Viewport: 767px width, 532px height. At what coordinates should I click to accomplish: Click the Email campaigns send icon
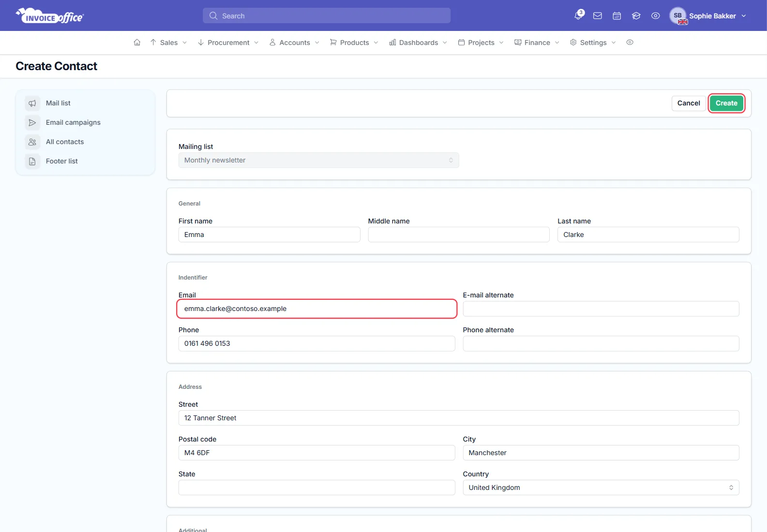pyautogui.click(x=32, y=122)
